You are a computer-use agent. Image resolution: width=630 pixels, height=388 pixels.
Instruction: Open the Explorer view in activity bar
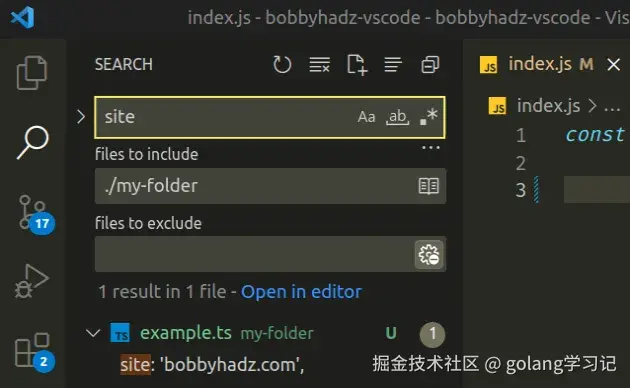click(32, 72)
